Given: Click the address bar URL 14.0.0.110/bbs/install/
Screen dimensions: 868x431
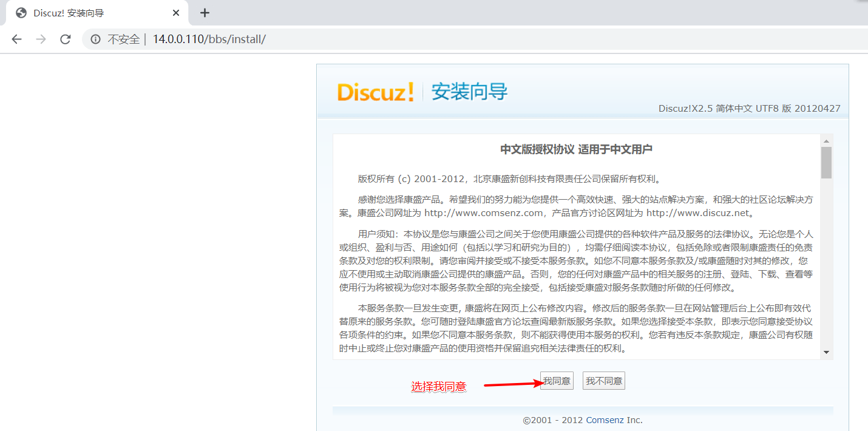Looking at the screenshot, I should (x=209, y=39).
